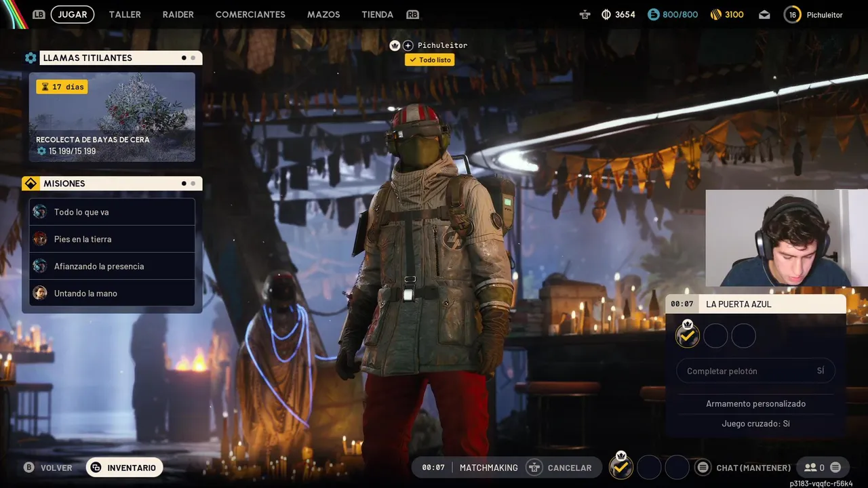Image resolution: width=868 pixels, height=488 pixels.
Task: Click the chat menu icon beside CHAT (MANTENER)
Action: 703,468
